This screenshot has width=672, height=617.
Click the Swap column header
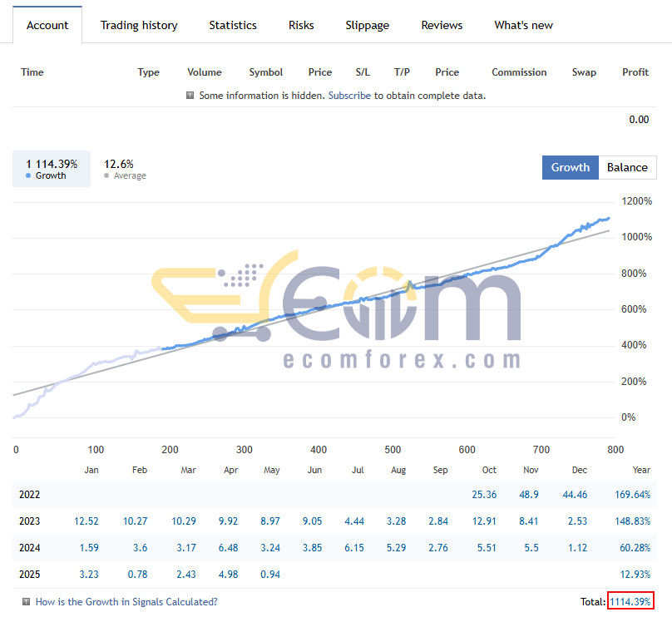pos(584,72)
